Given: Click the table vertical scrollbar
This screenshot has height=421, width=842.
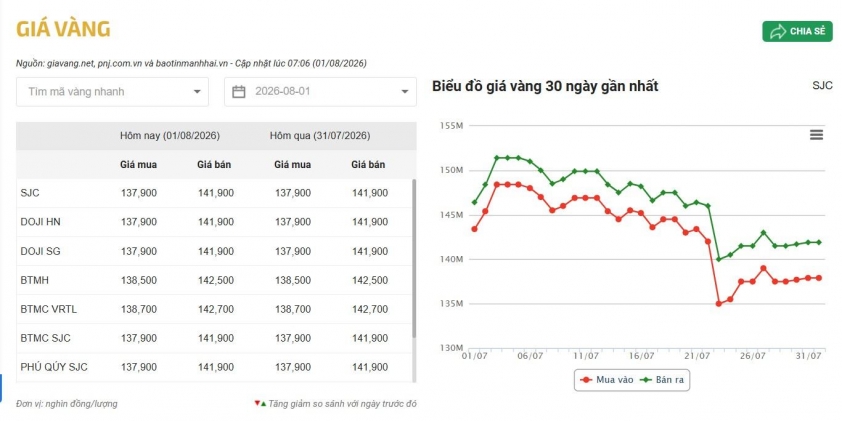Looking at the screenshot, I should [x=413, y=258].
